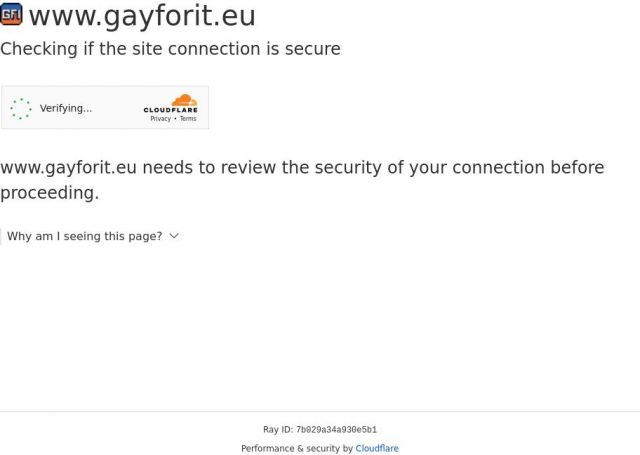Click the "Performance & security by" footer text
This screenshot has width=640, height=455.
[x=297, y=449]
